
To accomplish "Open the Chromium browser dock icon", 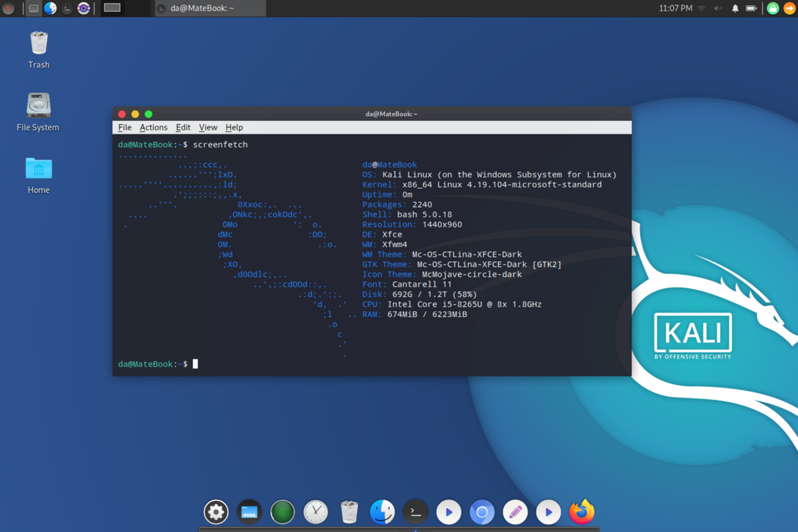I will point(482,512).
